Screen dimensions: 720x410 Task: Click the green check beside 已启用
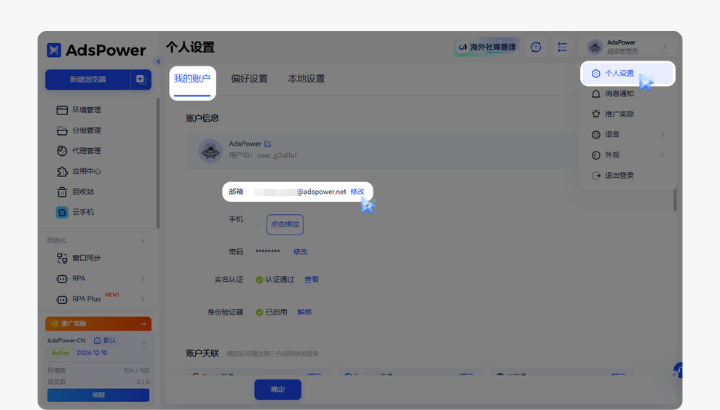point(259,312)
